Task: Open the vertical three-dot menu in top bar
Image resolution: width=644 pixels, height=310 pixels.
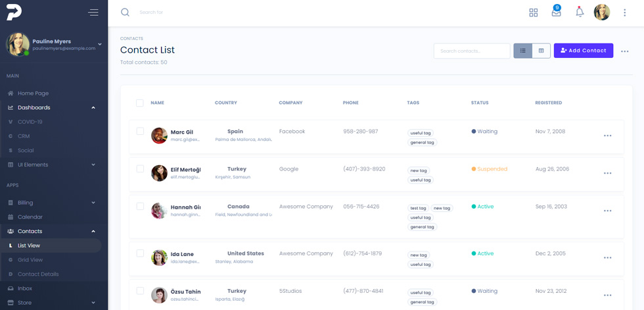Action: 624,13
